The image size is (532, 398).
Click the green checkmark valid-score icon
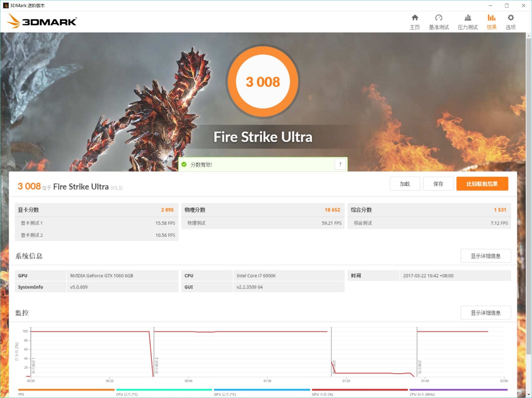(x=184, y=164)
